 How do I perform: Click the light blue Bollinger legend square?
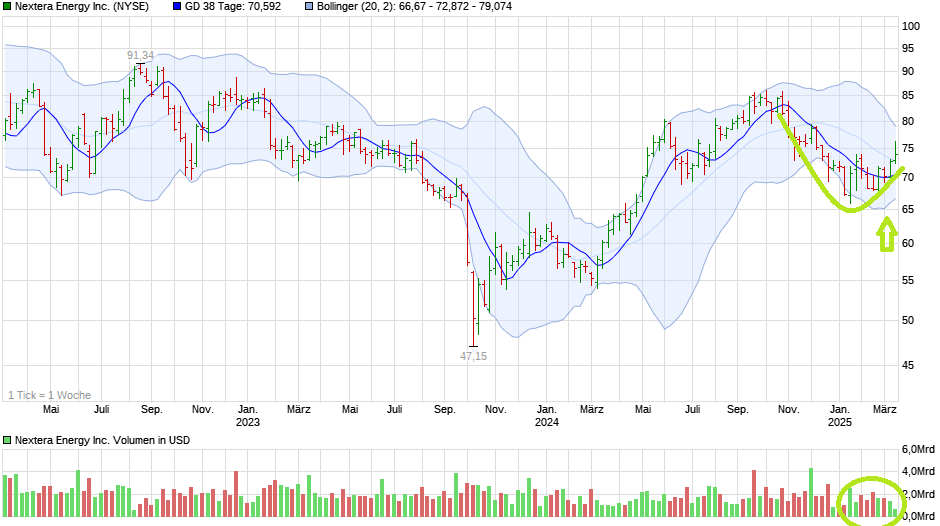point(309,6)
